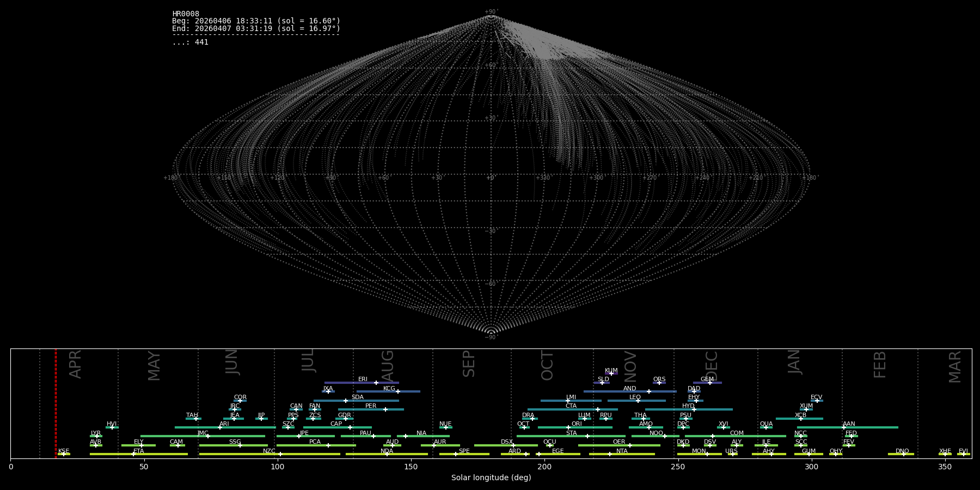Click the FEB month label
Screen dimensions: 980x490
pos(880,365)
